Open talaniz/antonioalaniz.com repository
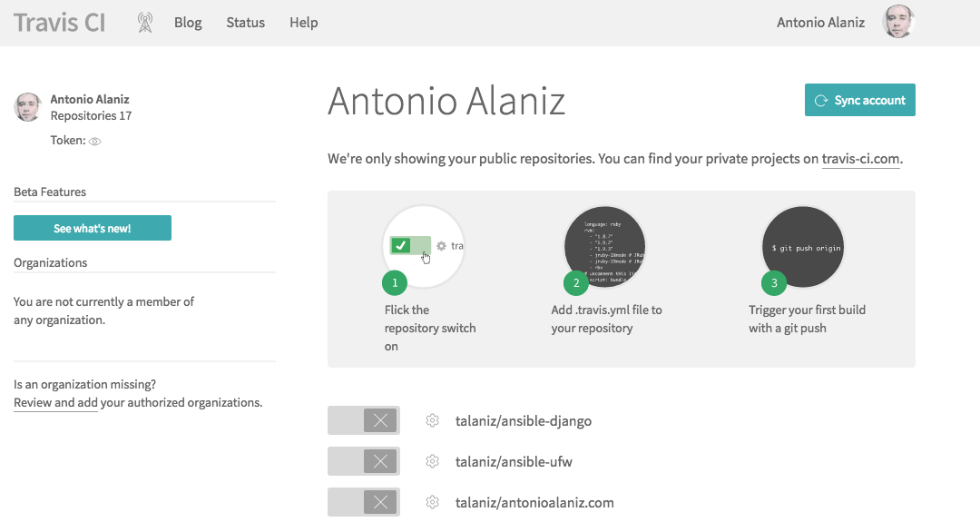 pyautogui.click(x=534, y=502)
